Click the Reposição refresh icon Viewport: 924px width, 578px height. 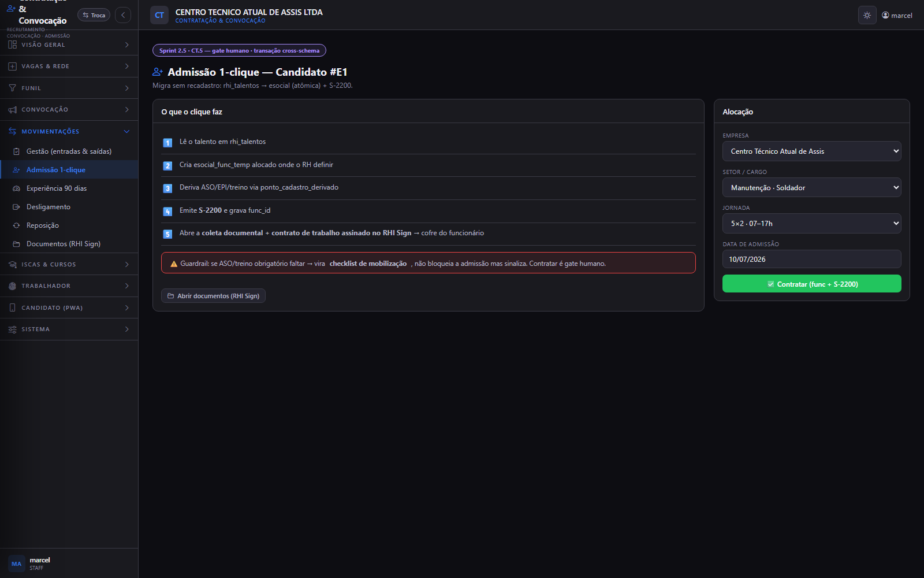tap(16, 225)
